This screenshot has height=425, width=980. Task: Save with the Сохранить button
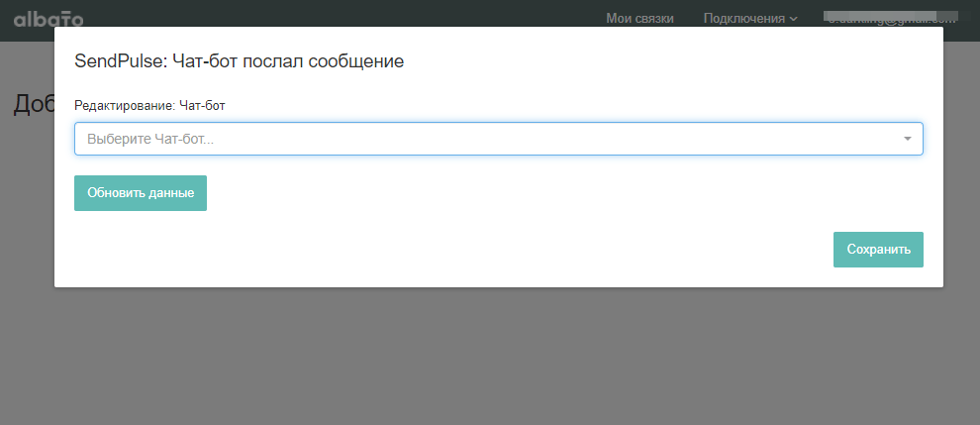[x=878, y=250]
